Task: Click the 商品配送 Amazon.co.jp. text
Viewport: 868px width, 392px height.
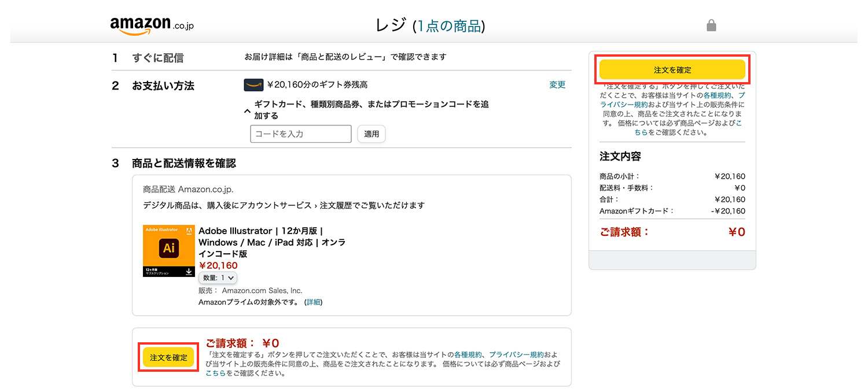Action: pos(188,189)
